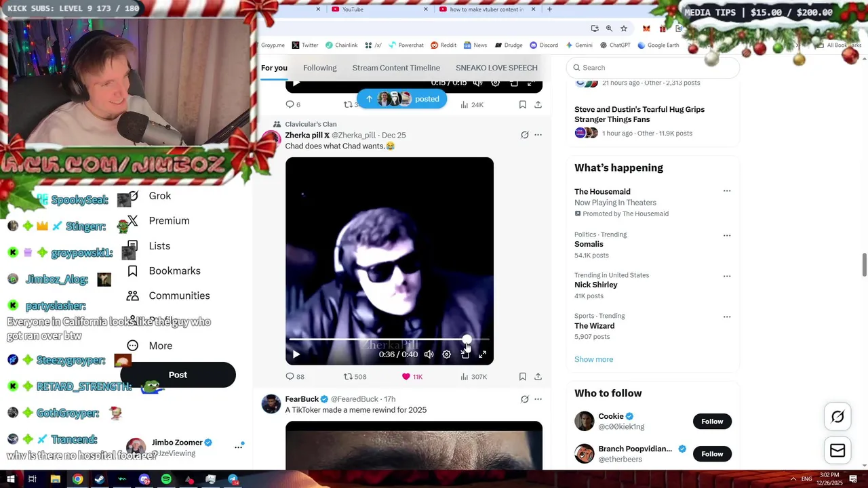Open Windows Start menu
This screenshot has width=868, height=488.
pos(10,479)
